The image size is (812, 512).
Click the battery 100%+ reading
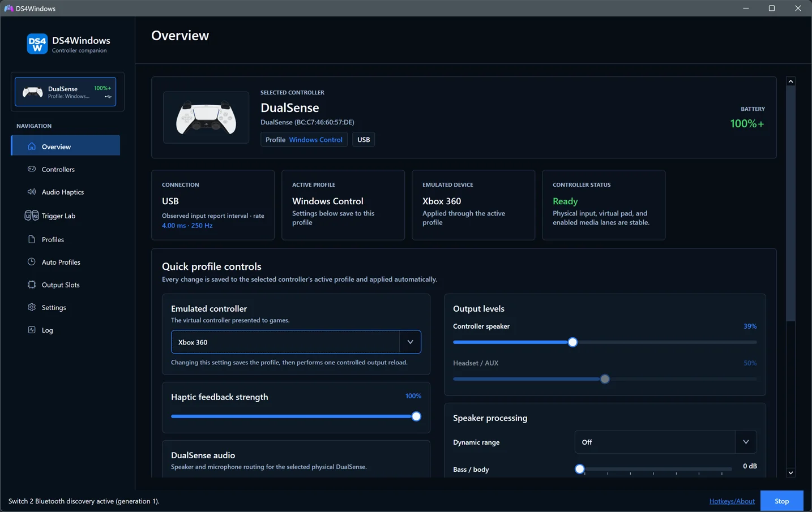click(747, 123)
